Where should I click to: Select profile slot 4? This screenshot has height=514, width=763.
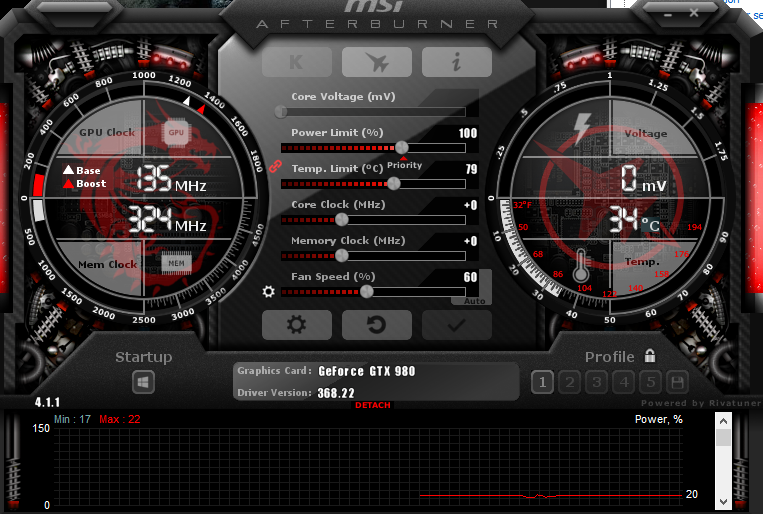[624, 383]
